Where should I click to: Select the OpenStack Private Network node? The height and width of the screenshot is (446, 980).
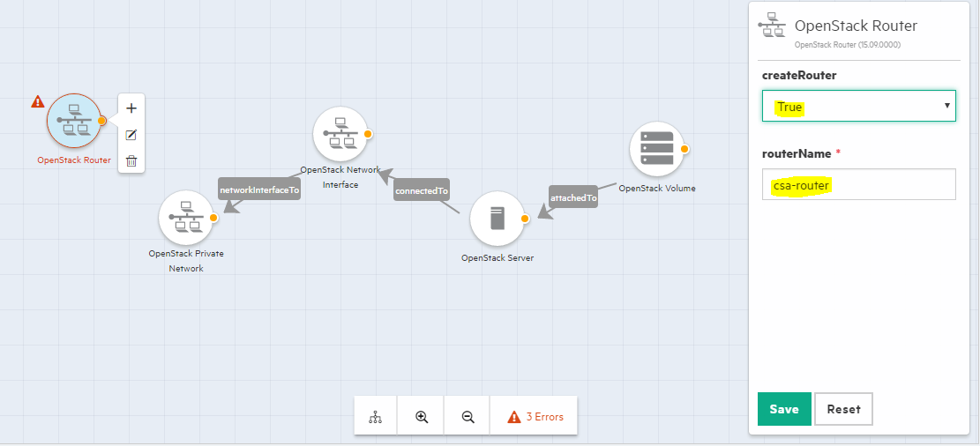tap(185, 218)
